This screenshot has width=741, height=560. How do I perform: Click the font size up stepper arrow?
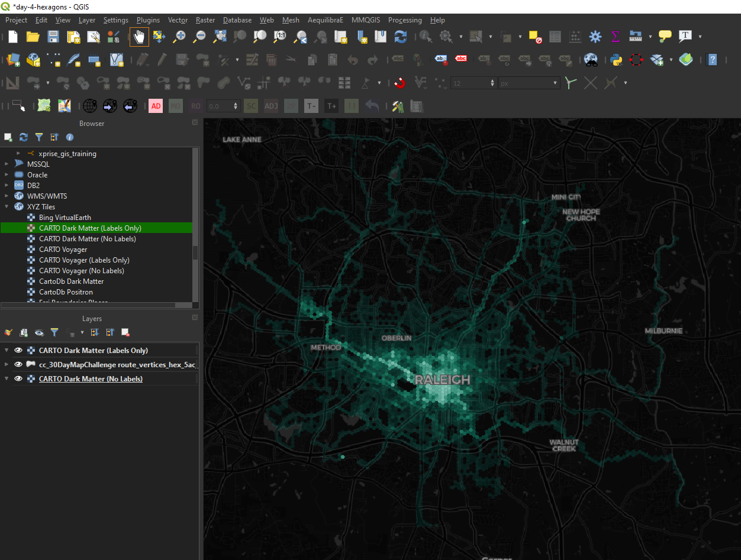click(492, 80)
